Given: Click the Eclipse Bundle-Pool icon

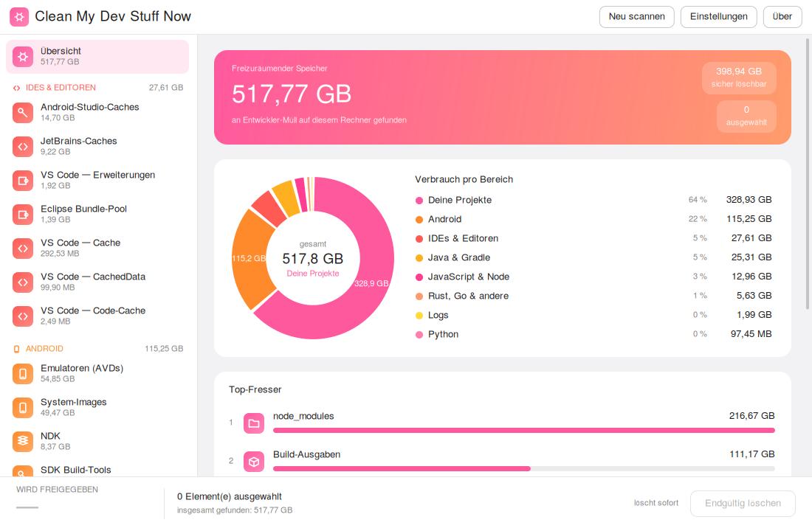Looking at the screenshot, I should pos(23,215).
